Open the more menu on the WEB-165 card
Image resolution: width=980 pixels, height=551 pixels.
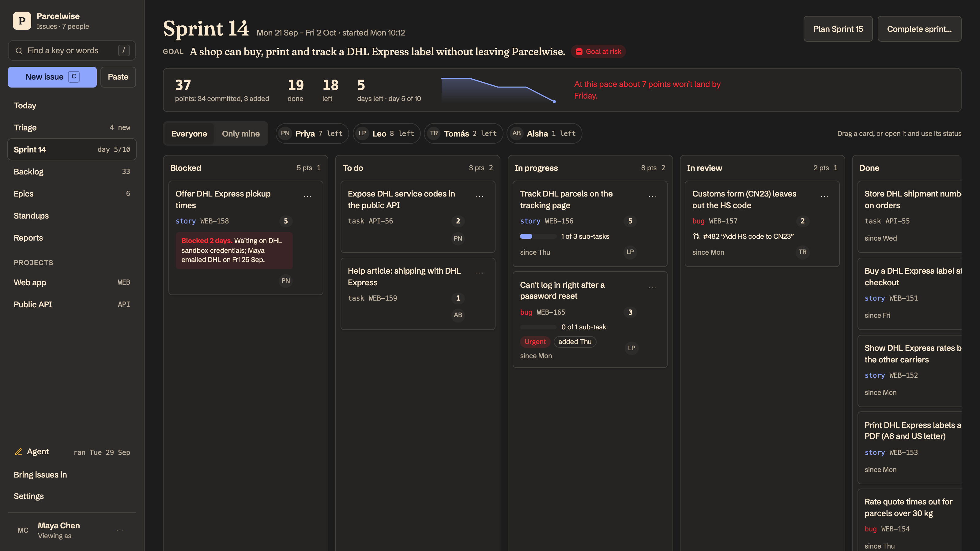click(x=652, y=287)
